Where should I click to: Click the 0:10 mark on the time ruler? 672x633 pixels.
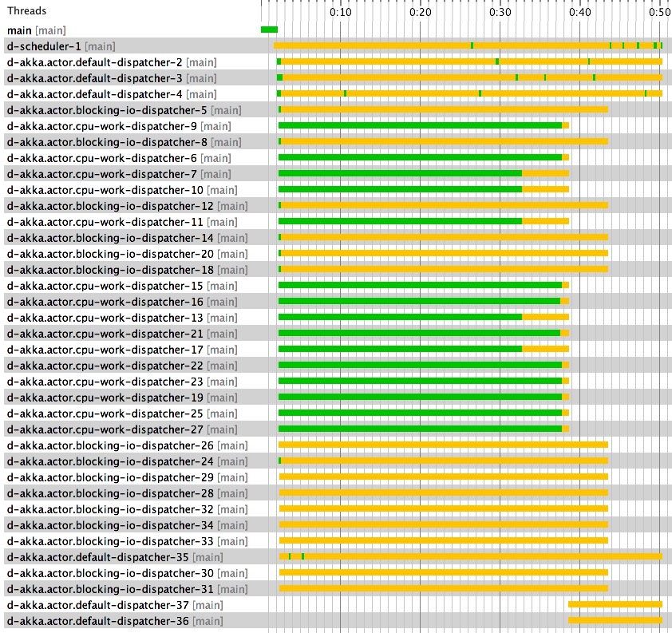point(342,12)
